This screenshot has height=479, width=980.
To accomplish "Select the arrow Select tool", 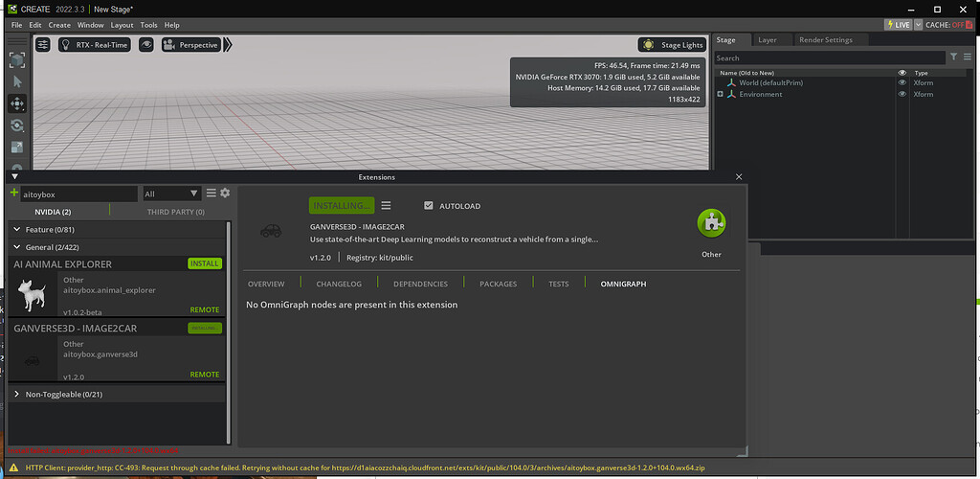I will [x=17, y=82].
